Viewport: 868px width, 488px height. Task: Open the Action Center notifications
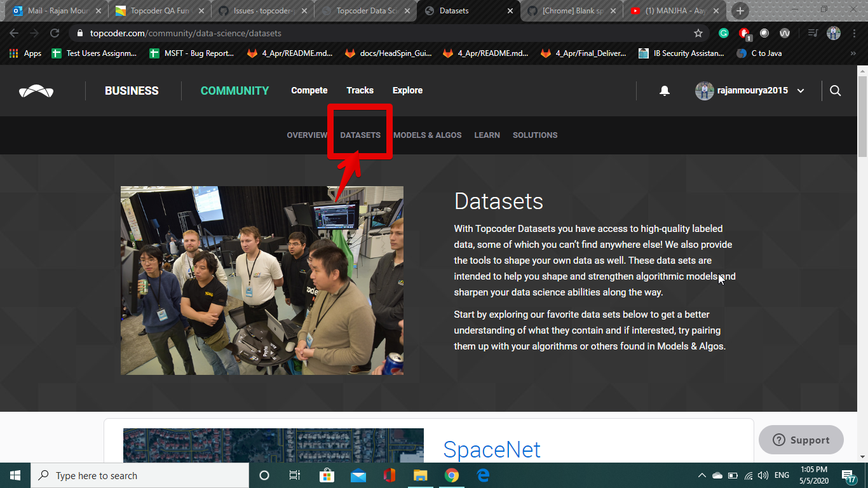click(849, 475)
